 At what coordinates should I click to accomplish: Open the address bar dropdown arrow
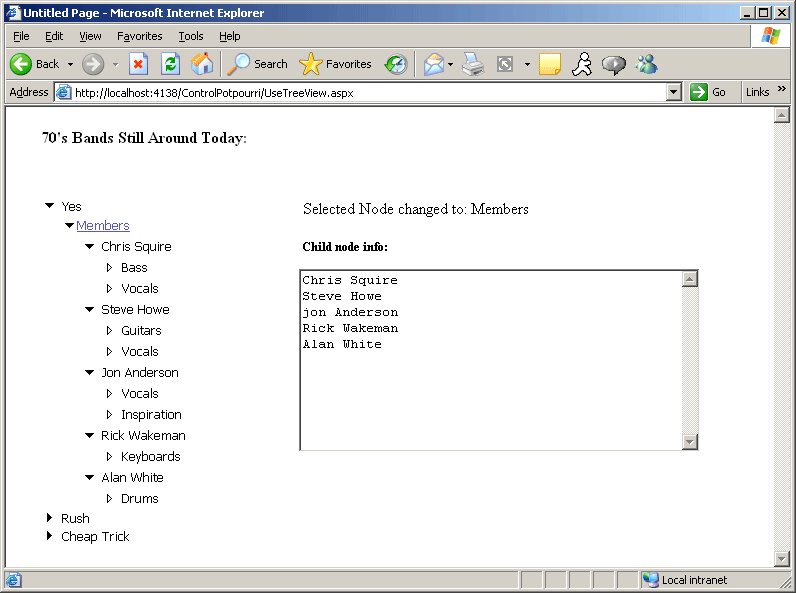(674, 92)
